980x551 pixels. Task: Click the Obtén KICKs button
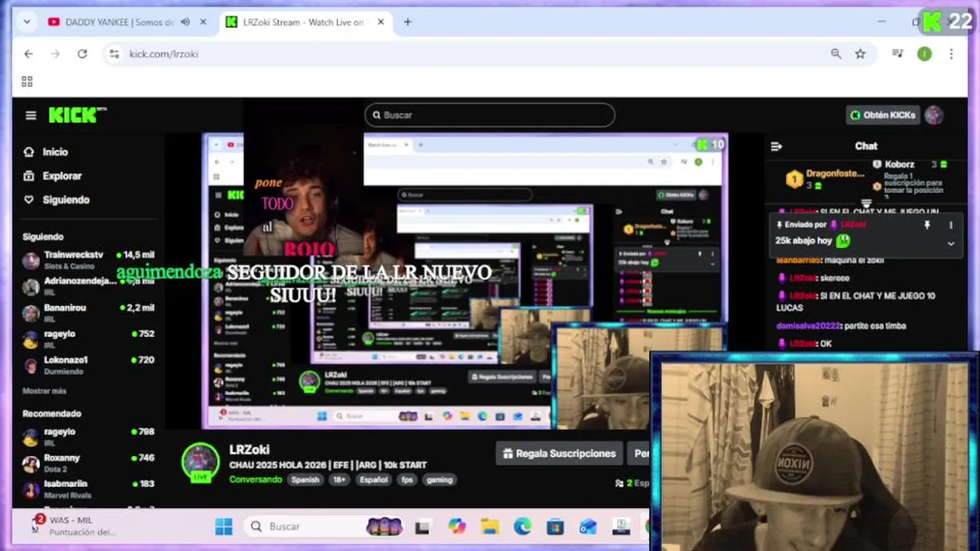pos(882,115)
